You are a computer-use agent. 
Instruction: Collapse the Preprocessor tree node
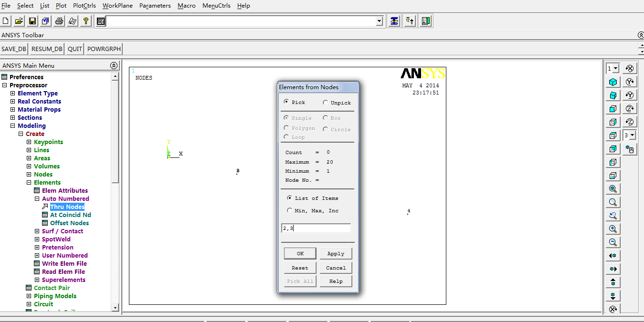click(5, 85)
